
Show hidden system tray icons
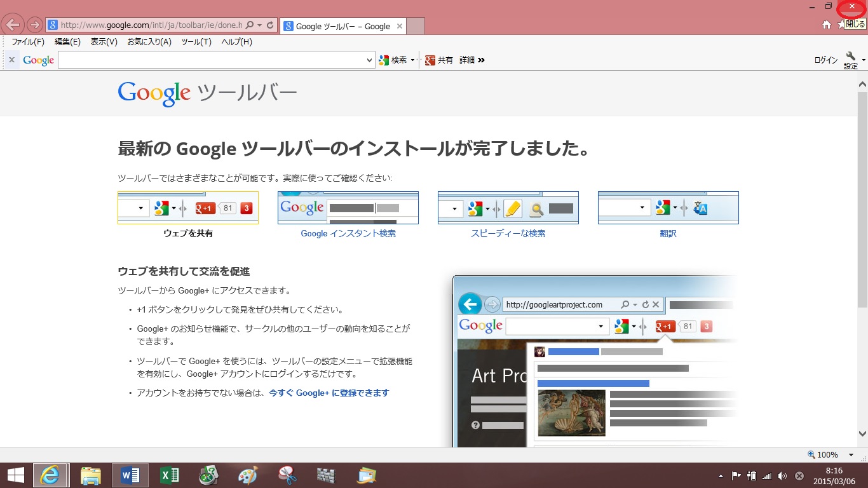coord(721,475)
